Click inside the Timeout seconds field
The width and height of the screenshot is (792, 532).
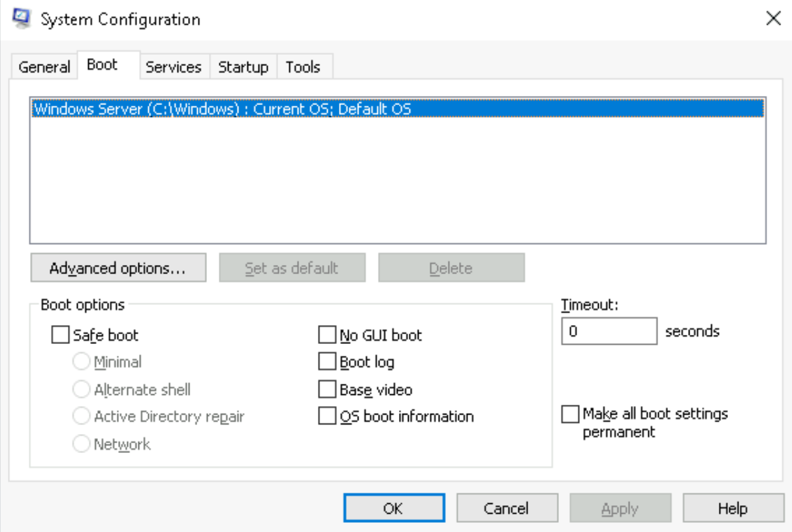(609, 331)
